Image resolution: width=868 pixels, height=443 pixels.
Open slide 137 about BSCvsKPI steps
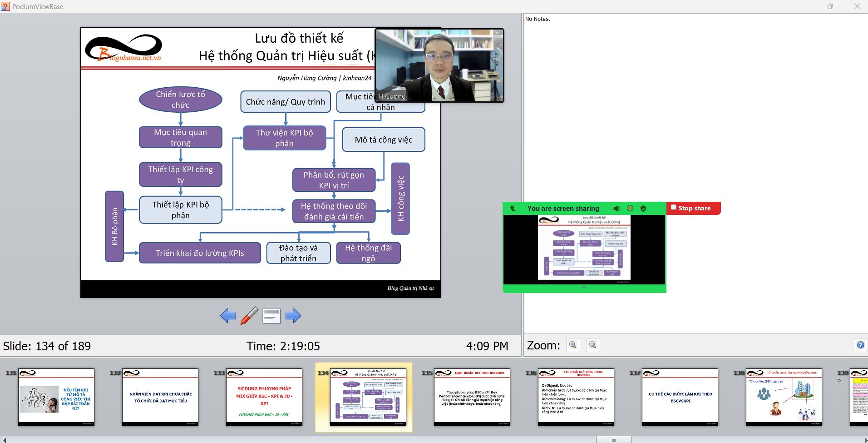pos(680,397)
